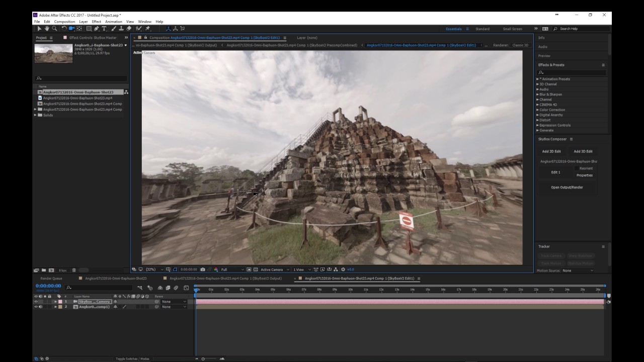Click the snapshot camera icon in viewer
The height and width of the screenshot is (362, 644).
pyautogui.click(x=202, y=269)
